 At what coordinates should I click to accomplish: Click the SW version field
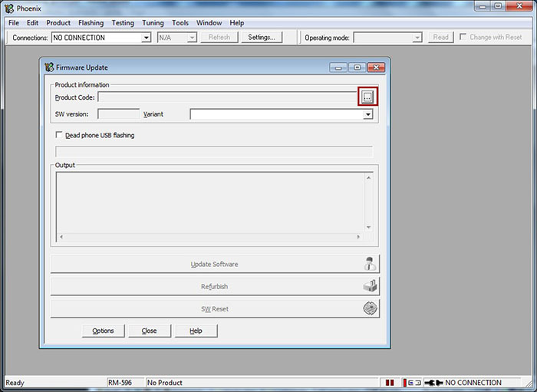click(x=118, y=114)
